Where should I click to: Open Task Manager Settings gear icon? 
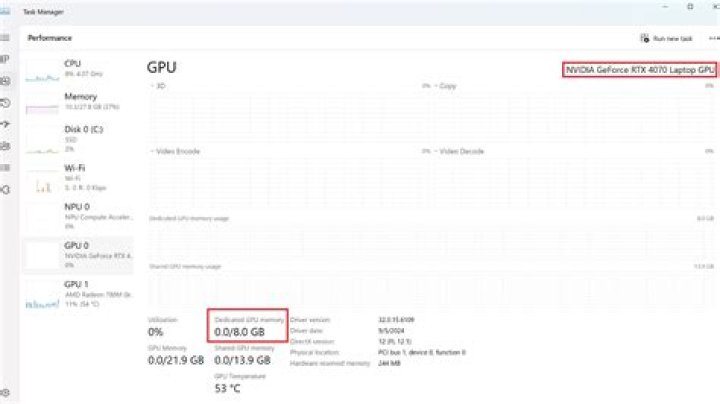6,392
